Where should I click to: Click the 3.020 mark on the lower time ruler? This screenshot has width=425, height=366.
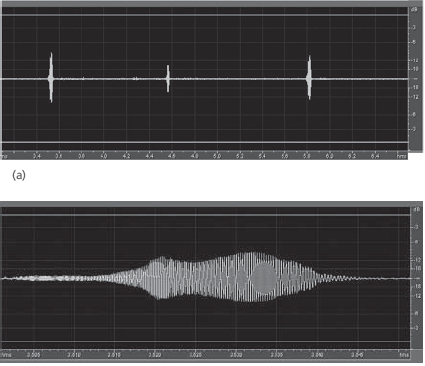155,355
